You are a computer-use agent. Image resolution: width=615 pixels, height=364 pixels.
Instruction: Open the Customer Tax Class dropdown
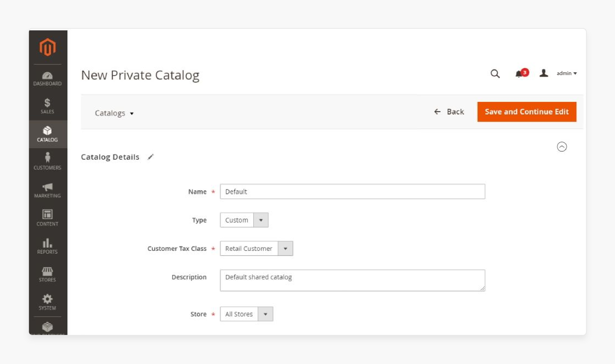[x=256, y=248]
